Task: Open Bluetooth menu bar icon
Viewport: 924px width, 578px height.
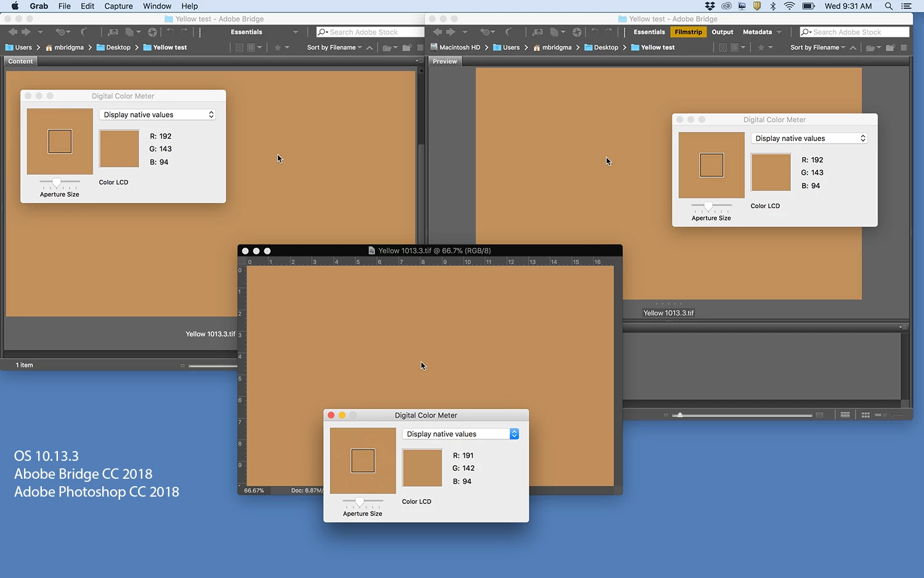Action: pos(772,6)
